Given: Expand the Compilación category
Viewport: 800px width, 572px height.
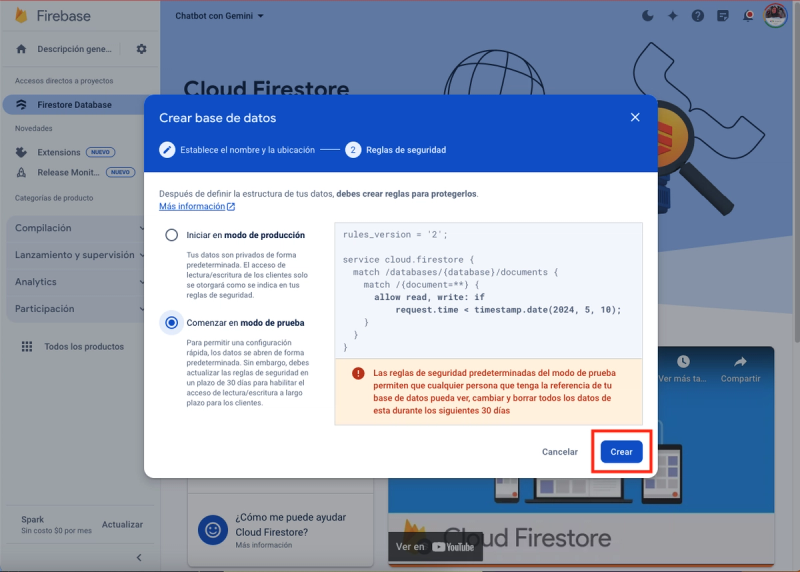Looking at the screenshot, I should tap(78, 228).
